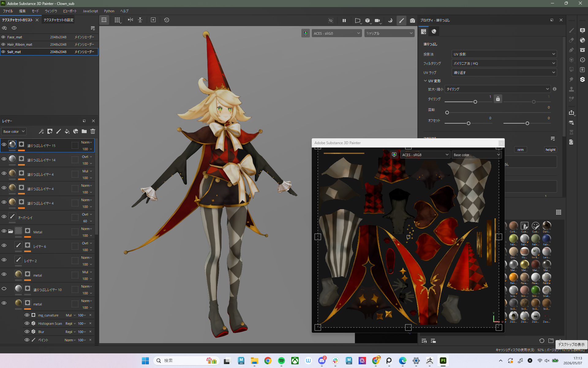This screenshot has height=368, width=588.
Task: Toggle visibility of 塗りつぶしレイヤー 14
Action: (x=4, y=159)
